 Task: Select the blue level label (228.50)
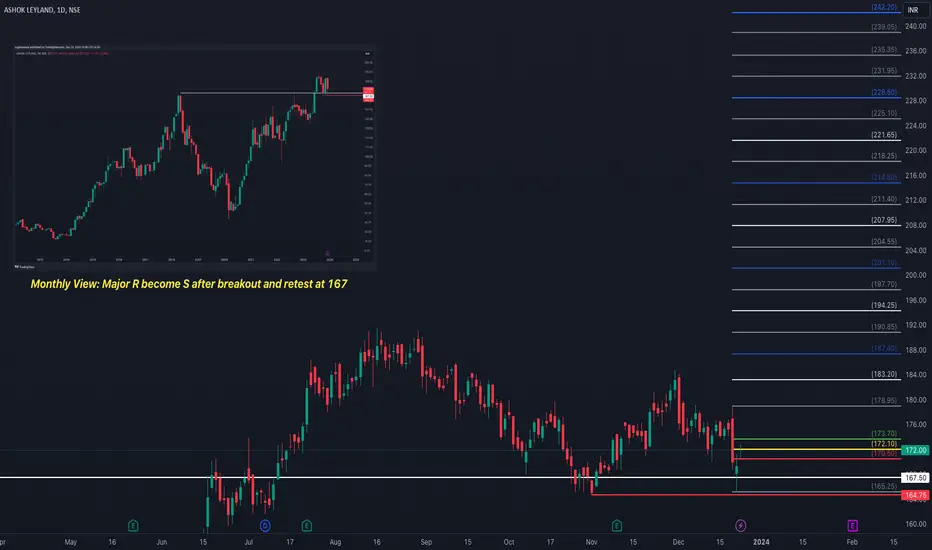tap(884, 92)
